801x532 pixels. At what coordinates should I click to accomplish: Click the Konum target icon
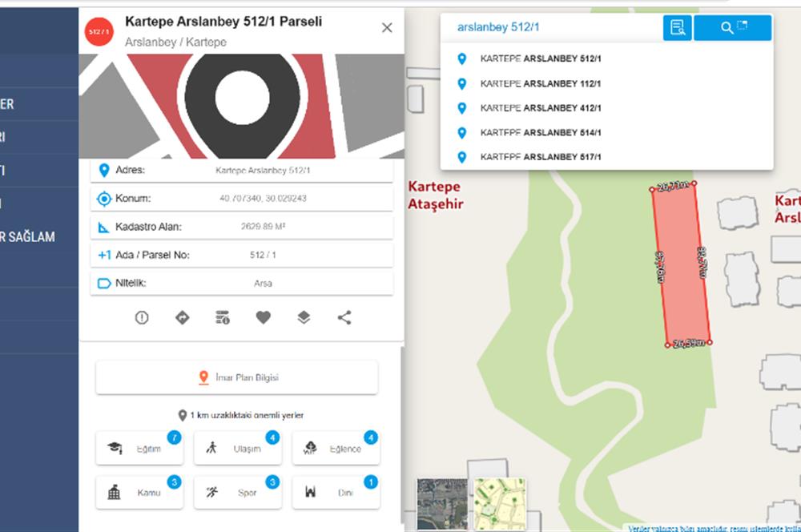pyautogui.click(x=103, y=198)
